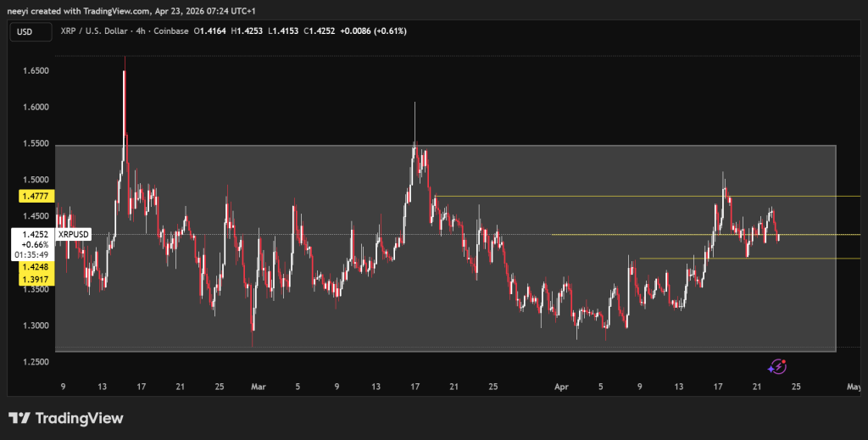Click the Mar label on the time axis
Viewport: 868px width, 440px height.
pyautogui.click(x=259, y=387)
